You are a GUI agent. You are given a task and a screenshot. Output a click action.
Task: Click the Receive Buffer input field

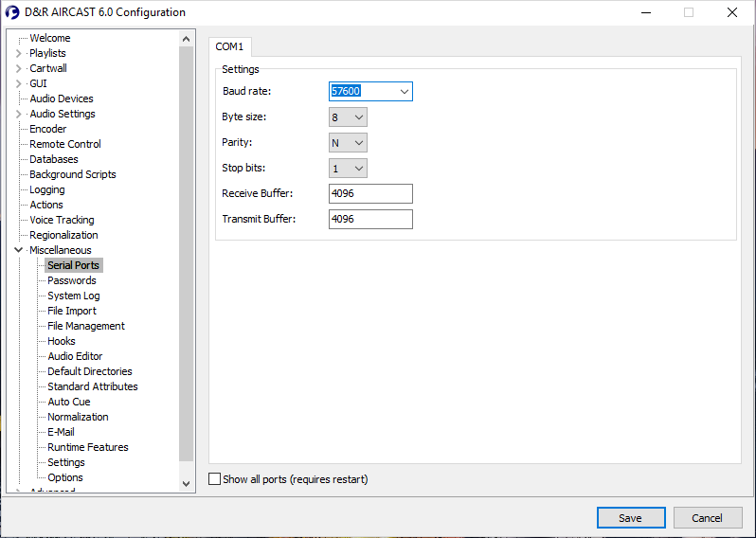click(370, 193)
